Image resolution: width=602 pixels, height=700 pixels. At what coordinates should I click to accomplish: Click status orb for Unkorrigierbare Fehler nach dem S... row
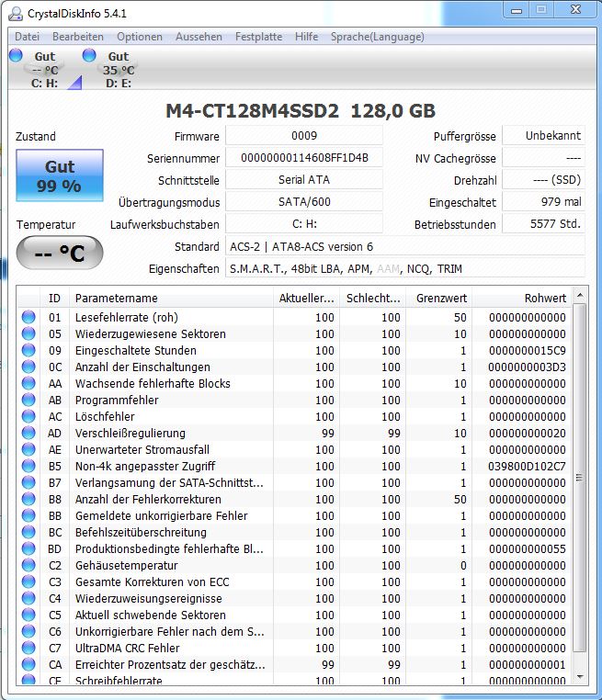28,631
